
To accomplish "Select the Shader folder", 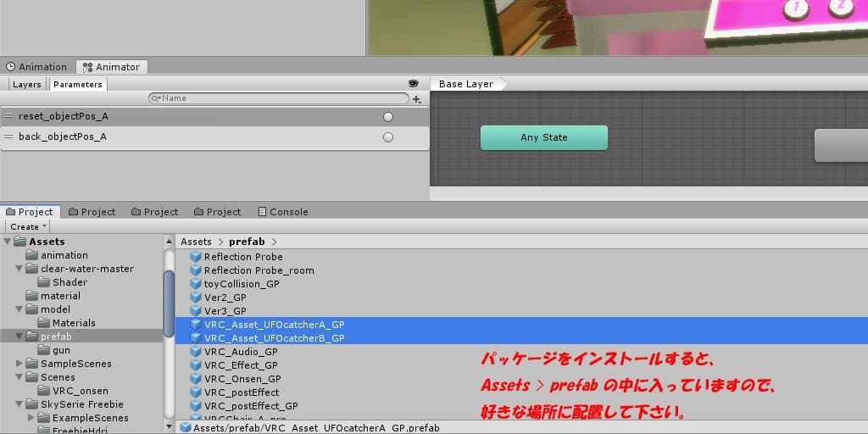I will pos(70,282).
